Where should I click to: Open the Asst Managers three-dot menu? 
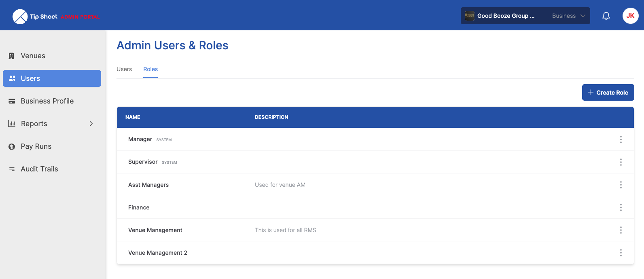pyautogui.click(x=621, y=185)
